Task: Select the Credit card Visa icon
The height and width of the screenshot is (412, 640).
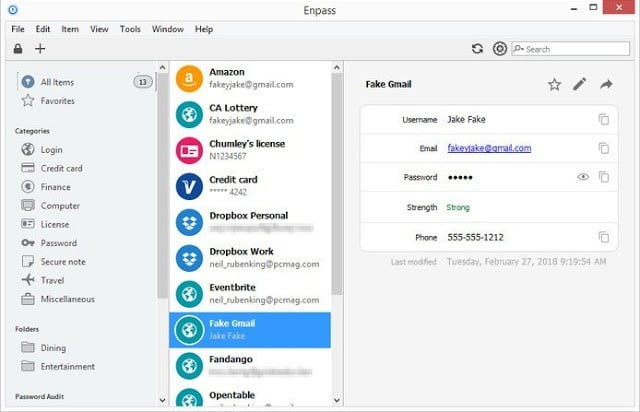Action: [x=189, y=186]
